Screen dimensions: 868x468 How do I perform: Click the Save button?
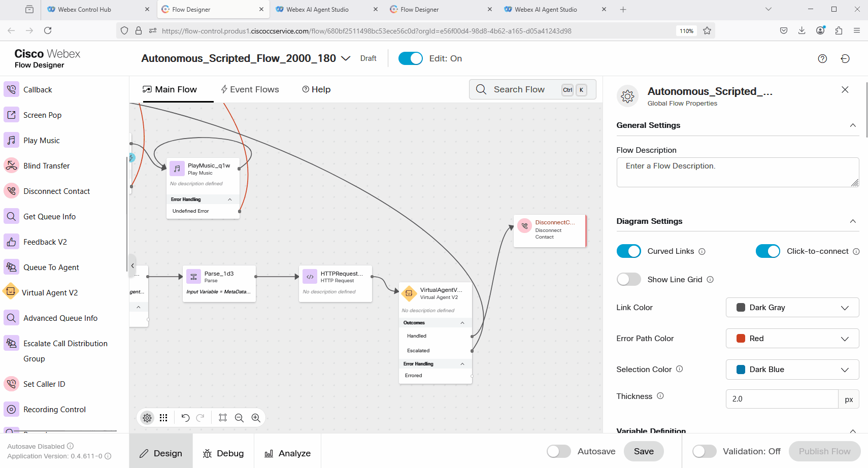tap(644, 451)
